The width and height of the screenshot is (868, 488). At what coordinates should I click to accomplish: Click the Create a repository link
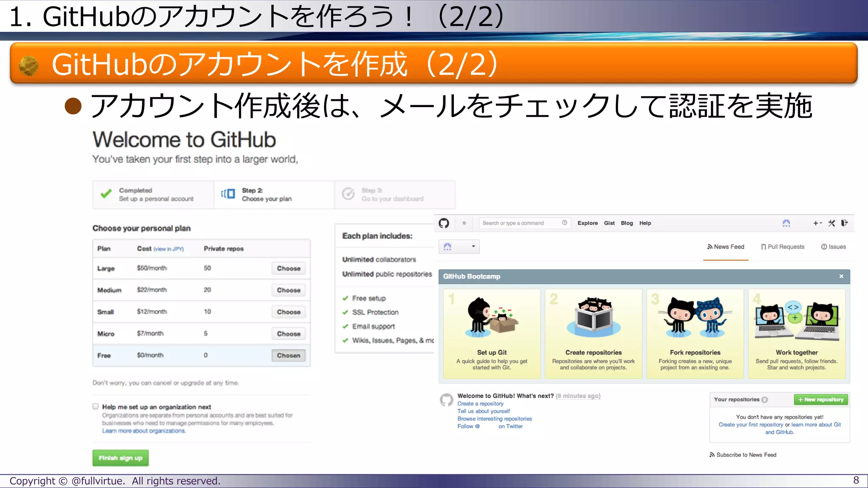pyautogui.click(x=480, y=404)
